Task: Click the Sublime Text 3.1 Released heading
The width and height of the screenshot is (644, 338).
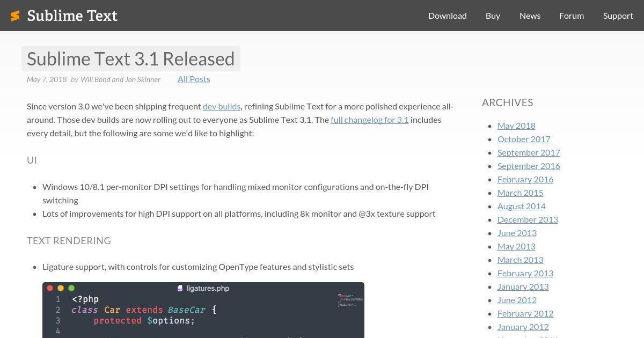Action: (130, 58)
